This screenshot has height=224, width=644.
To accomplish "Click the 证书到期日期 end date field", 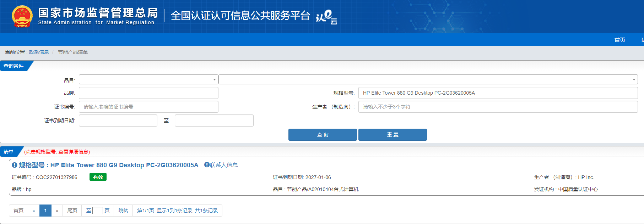I will [214, 121].
